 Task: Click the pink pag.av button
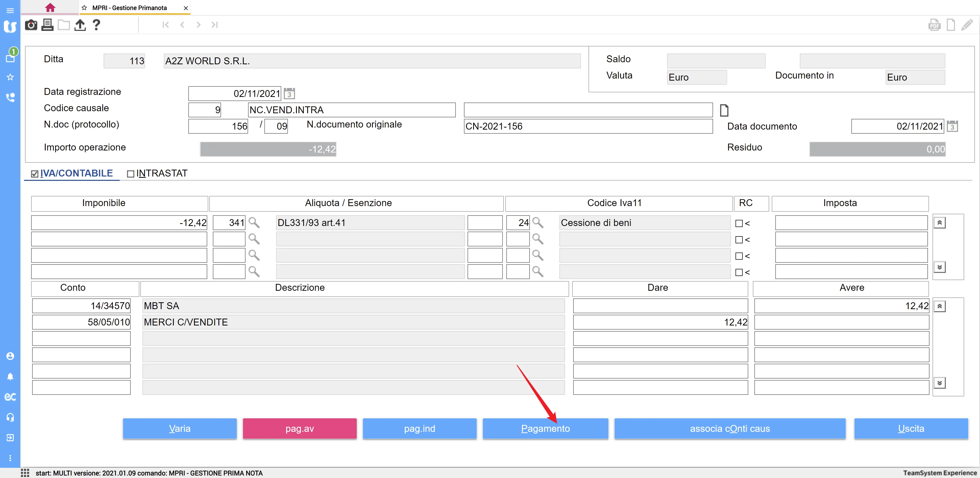299,429
